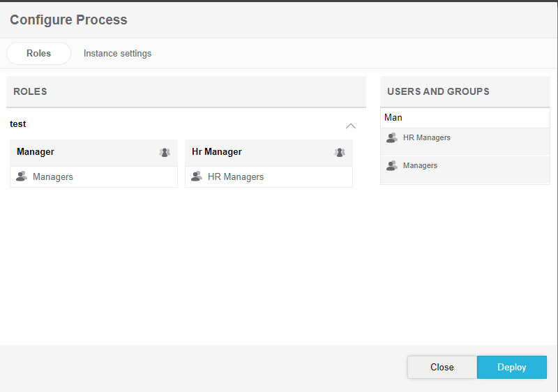558x392 pixels.
Task: Focus the Users and Groups search field
Action: pos(465,118)
